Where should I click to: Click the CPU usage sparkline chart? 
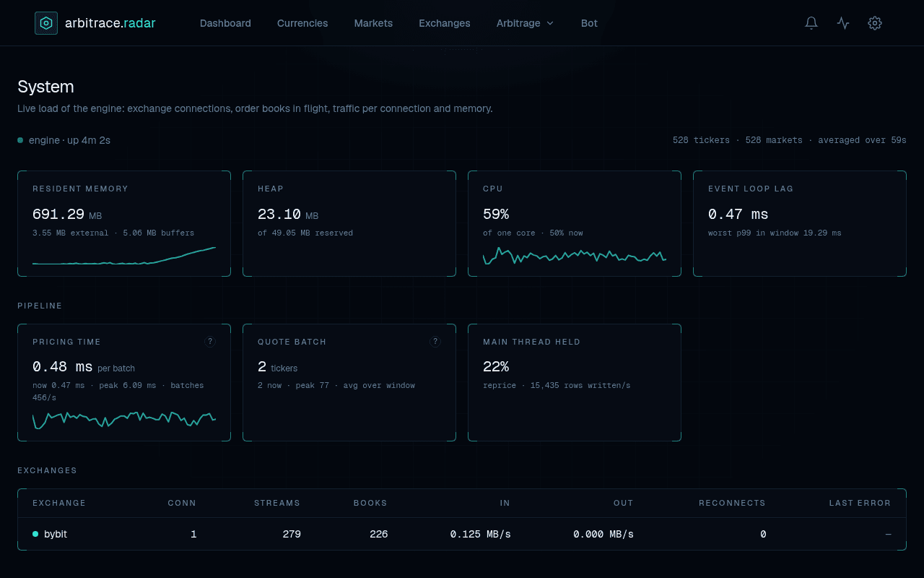tap(575, 256)
